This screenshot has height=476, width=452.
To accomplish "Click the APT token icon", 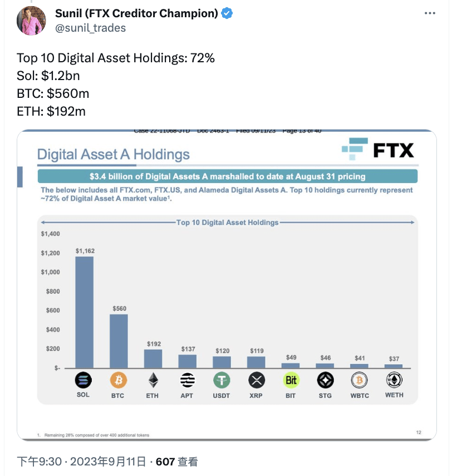I will (x=186, y=381).
